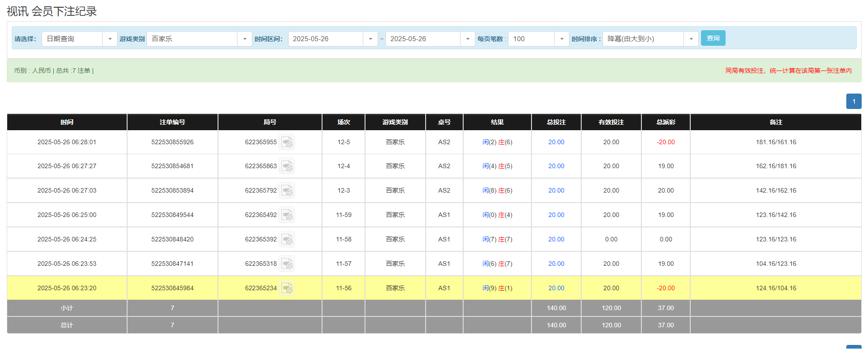Screen dimensions: 868x349
Task: Open the end date dropdown arrow
Action: tap(467, 39)
